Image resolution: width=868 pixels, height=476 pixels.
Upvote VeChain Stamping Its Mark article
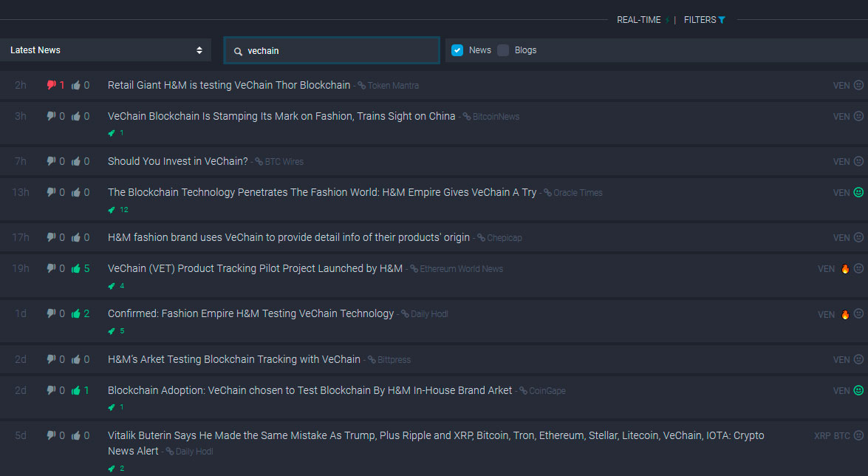[76, 116]
